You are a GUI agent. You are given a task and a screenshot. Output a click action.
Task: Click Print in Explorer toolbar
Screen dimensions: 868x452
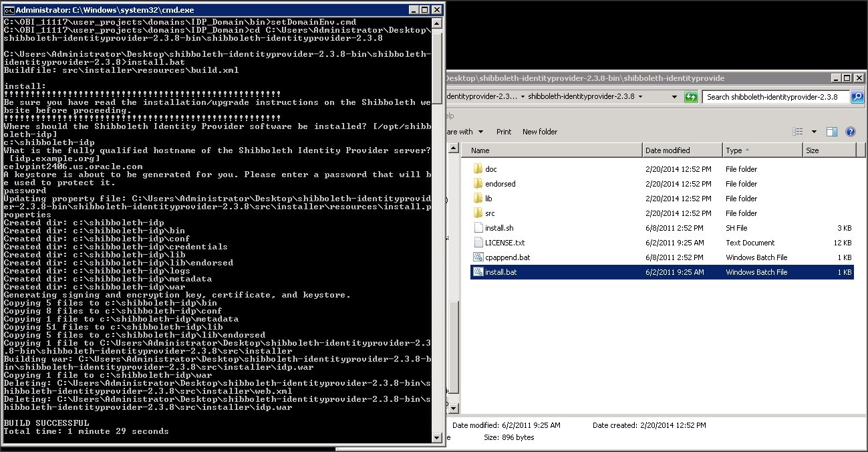(x=504, y=132)
